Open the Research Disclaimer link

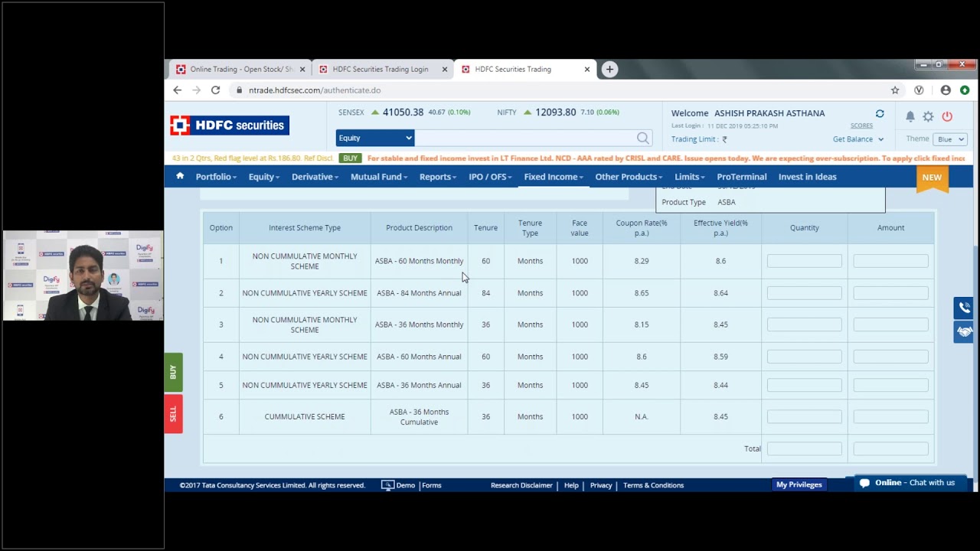(x=521, y=485)
